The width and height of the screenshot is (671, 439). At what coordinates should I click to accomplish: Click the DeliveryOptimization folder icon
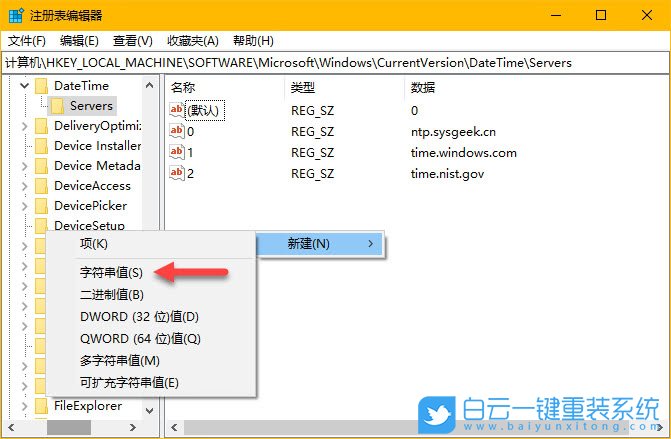coord(42,126)
